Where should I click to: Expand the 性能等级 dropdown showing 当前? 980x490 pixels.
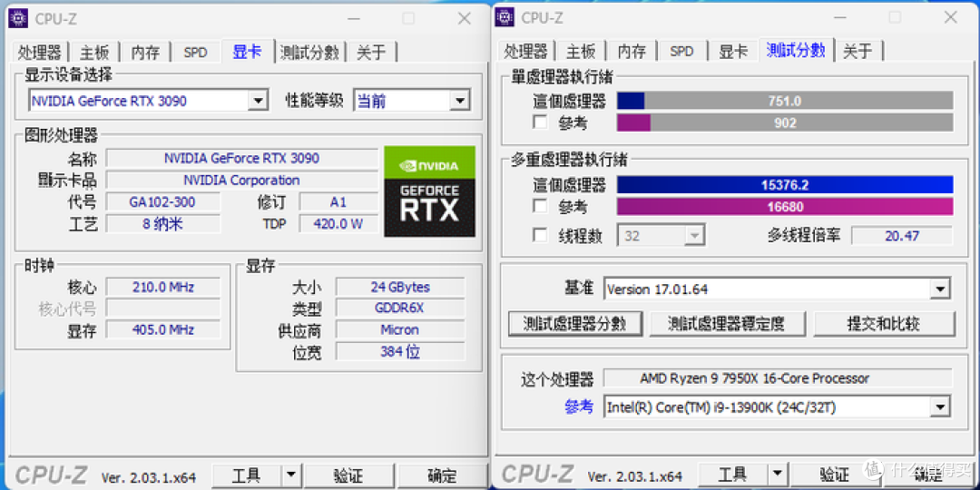pos(460,101)
